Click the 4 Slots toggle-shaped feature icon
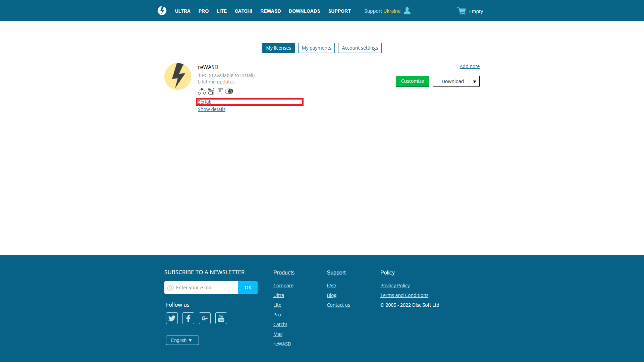644x362 pixels. coord(229,91)
